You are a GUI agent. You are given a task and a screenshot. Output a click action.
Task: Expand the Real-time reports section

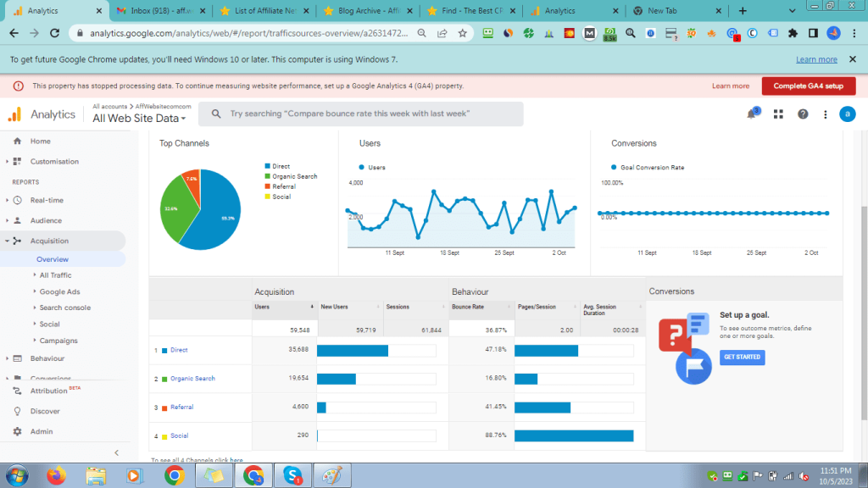point(47,201)
